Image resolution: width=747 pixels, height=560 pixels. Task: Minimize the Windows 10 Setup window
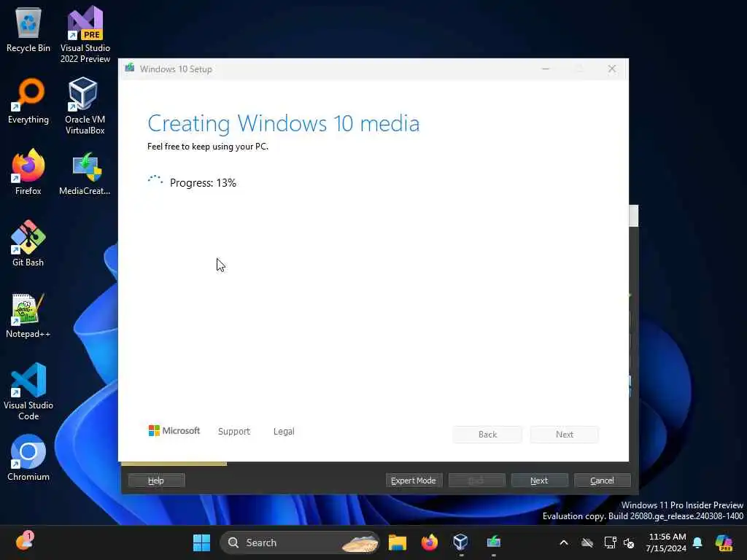point(546,69)
